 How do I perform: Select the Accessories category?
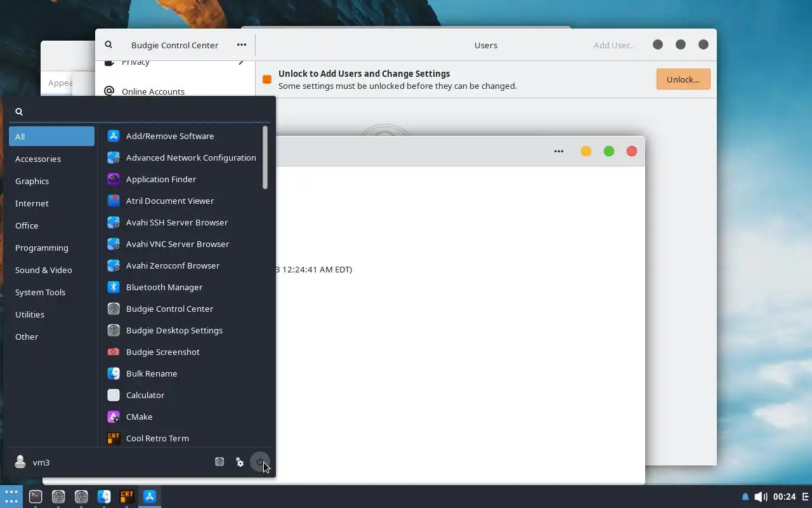click(x=51, y=159)
